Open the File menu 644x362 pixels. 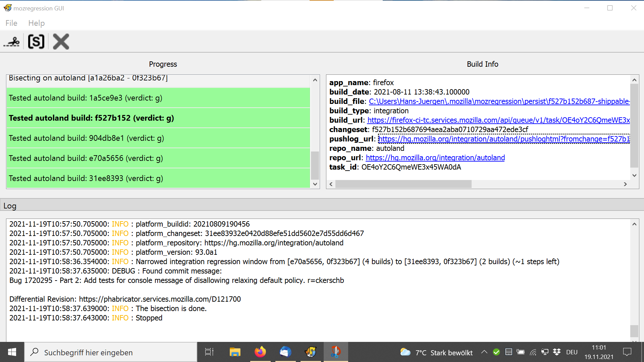click(x=11, y=23)
